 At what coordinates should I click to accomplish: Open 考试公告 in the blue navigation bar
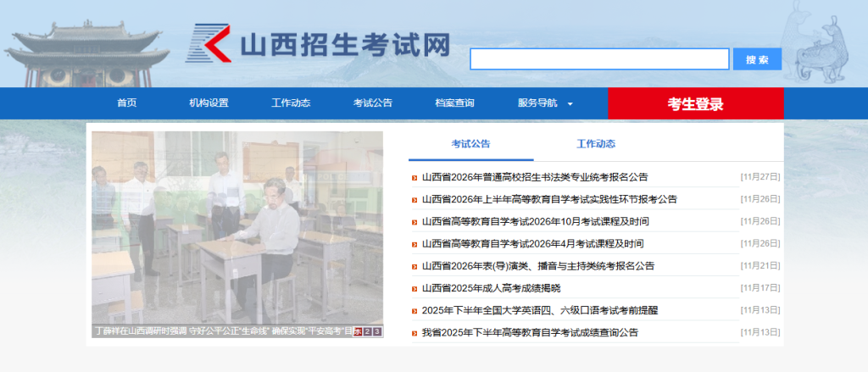pos(373,103)
